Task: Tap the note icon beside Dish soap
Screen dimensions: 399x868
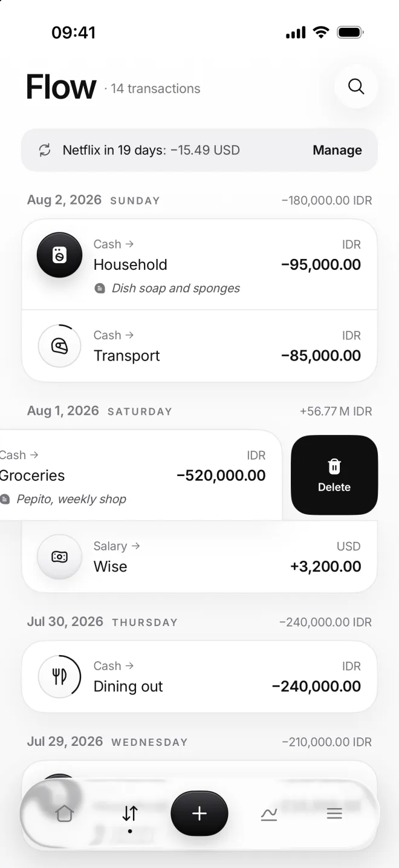Action: pos(100,289)
